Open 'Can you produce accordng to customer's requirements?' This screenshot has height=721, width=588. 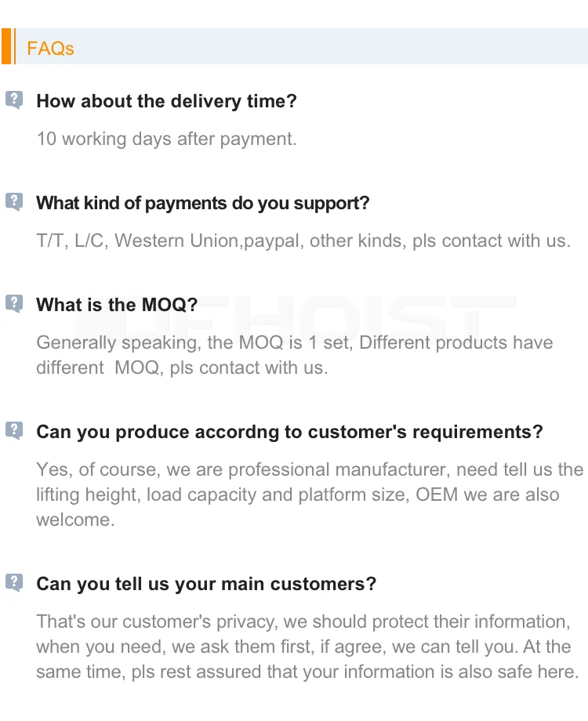coord(290,433)
